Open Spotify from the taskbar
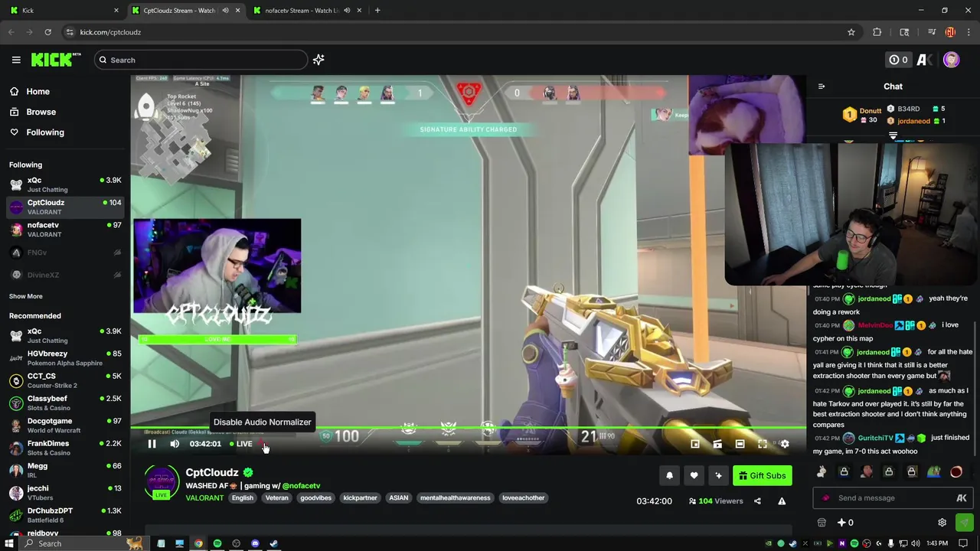This screenshot has height=551, width=980. 217,543
